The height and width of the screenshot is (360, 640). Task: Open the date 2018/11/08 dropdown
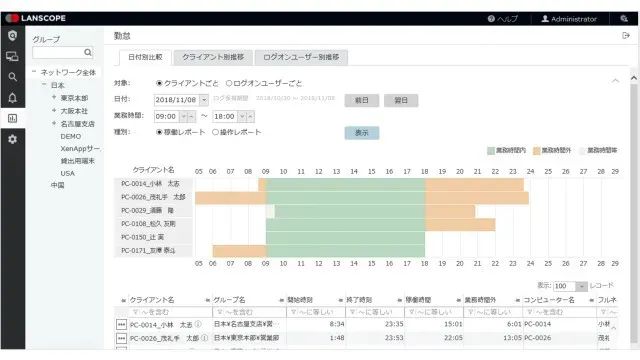pos(204,100)
